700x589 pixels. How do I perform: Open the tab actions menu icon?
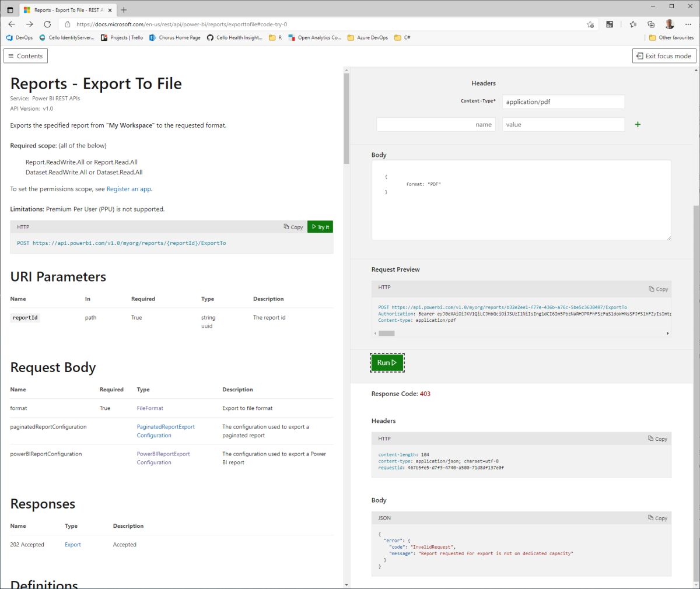pos(9,10)
